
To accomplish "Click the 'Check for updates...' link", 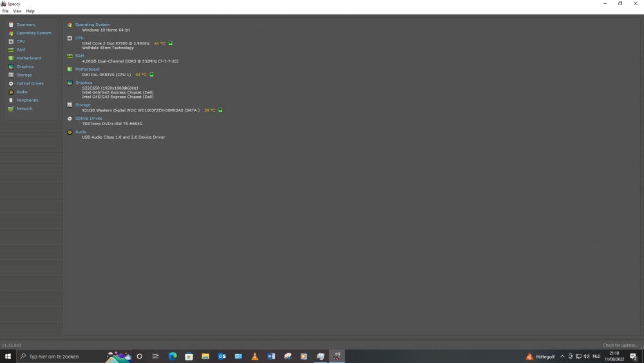I will pos(621,346).
